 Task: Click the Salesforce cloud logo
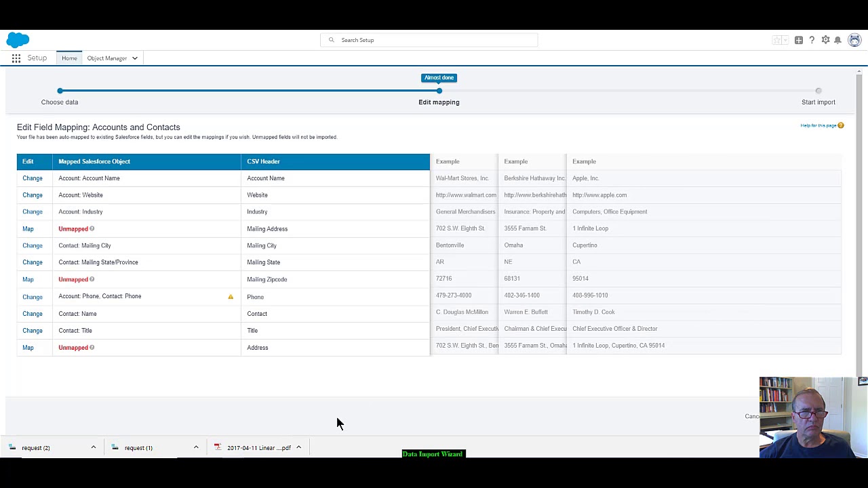18,40
